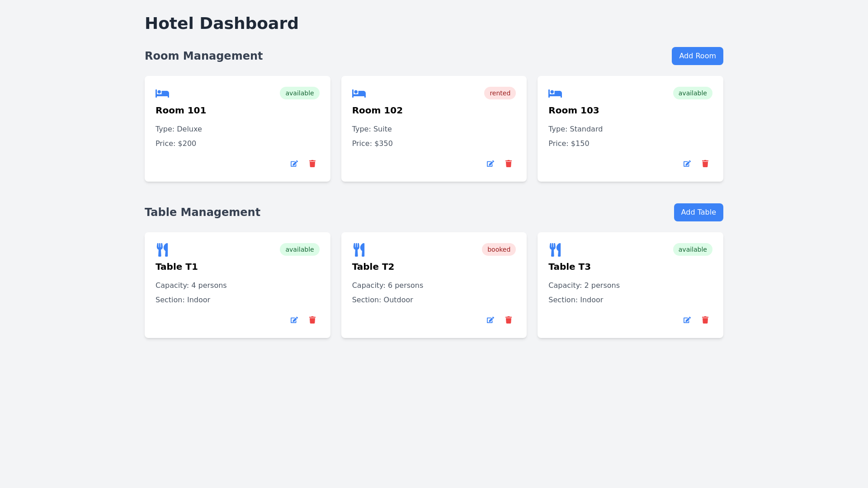868x488 pixels.
Task: Click the bed icon on Room 103 card
Action: (555, 94)
